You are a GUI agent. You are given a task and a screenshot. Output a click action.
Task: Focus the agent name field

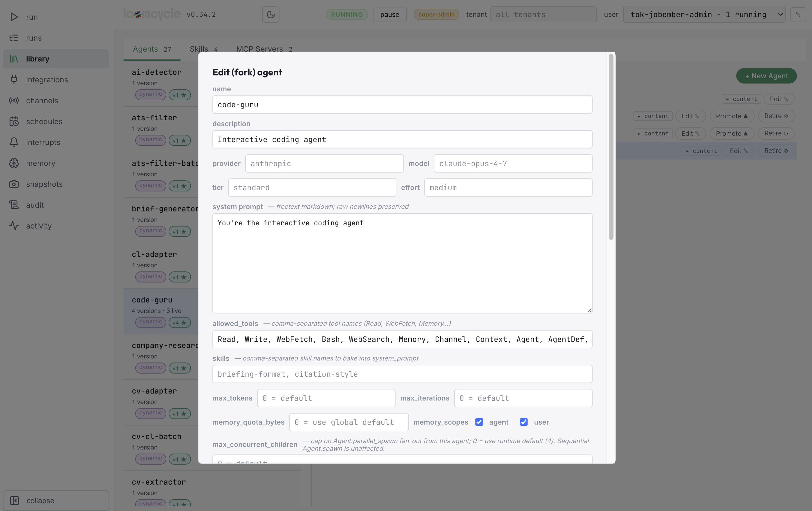click(402, 104)
